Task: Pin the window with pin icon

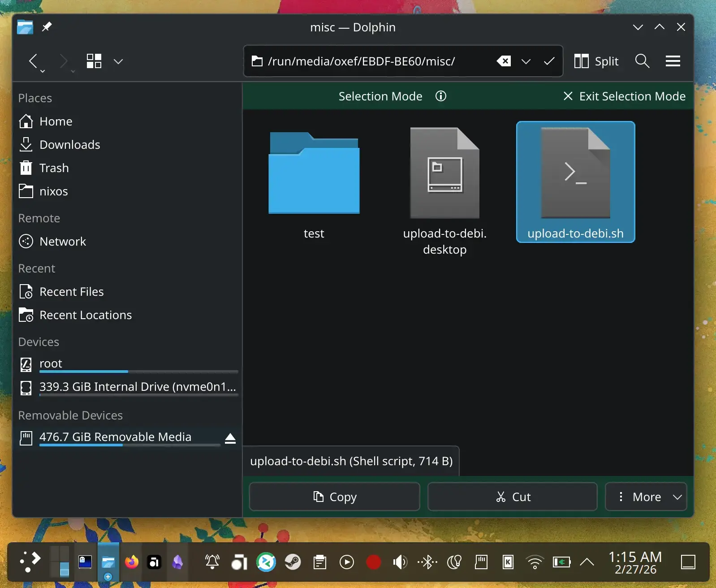Action: tap(47, 27)
